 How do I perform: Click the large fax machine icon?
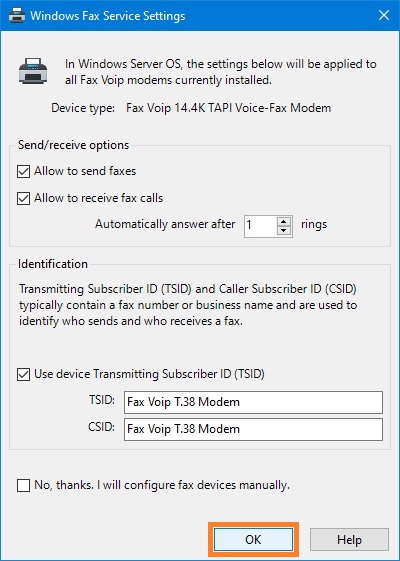click(x=33, y=71)
